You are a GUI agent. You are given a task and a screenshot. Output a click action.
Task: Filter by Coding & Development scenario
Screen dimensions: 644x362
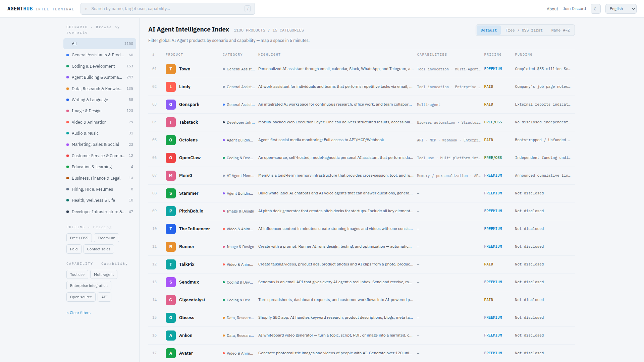tap(100, 66)
